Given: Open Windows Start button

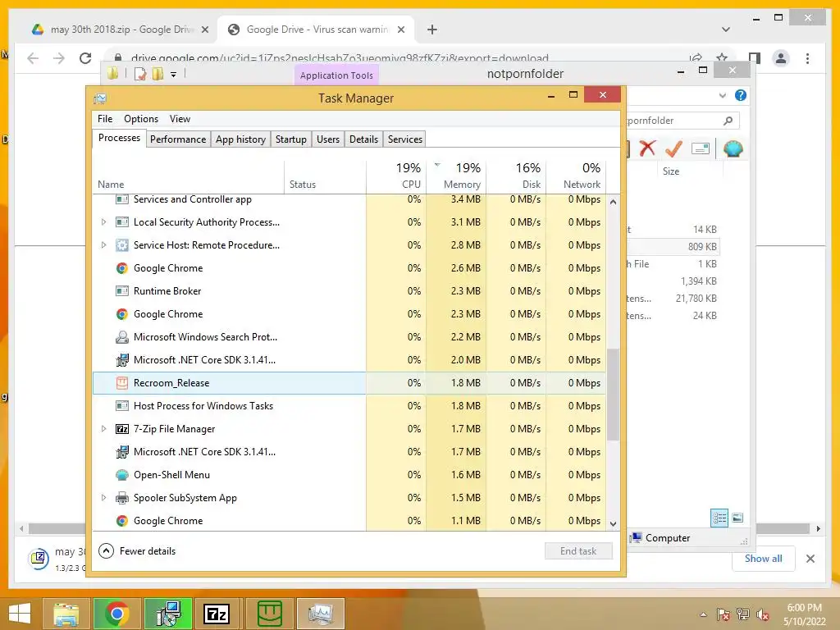Looking at the screenshot, I should pos(20,614).
